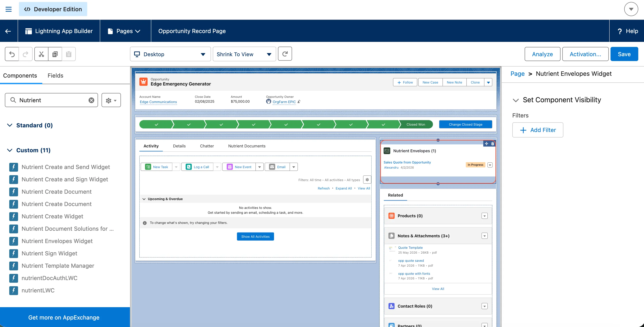Refresh the canvas preview
Screen dimensions: 644x327
click(285, 54)
